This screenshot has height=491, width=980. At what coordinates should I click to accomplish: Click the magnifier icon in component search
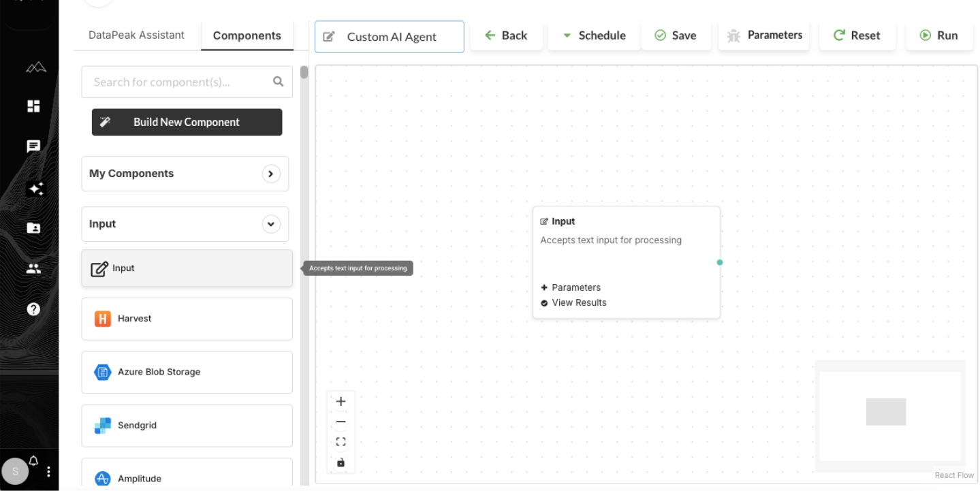(x=278, y=82)
